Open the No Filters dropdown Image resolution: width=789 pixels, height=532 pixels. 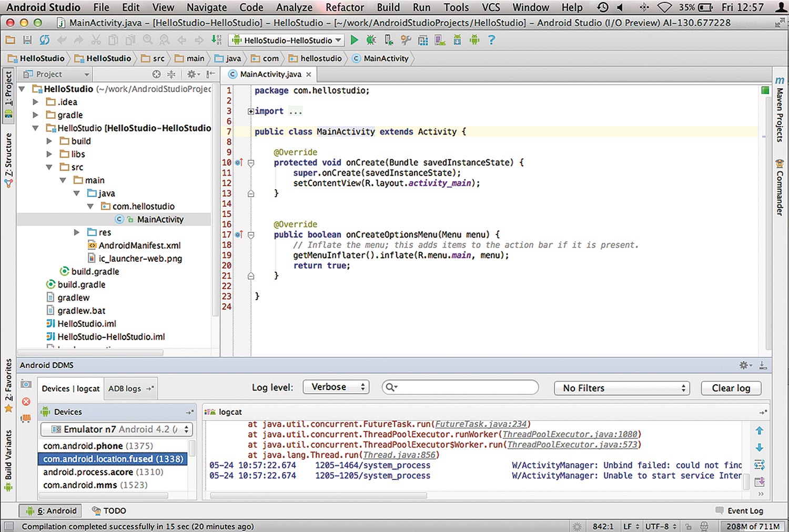tap(621, 388)
